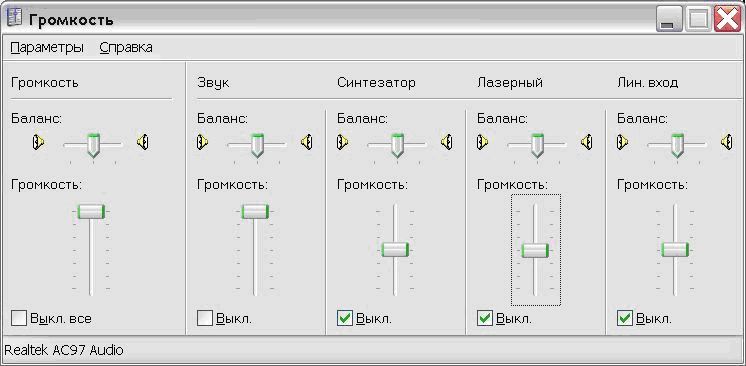Click left speaker icon in Звук column
This screenshot has height=366, width=746.
(x=202, y=142)
